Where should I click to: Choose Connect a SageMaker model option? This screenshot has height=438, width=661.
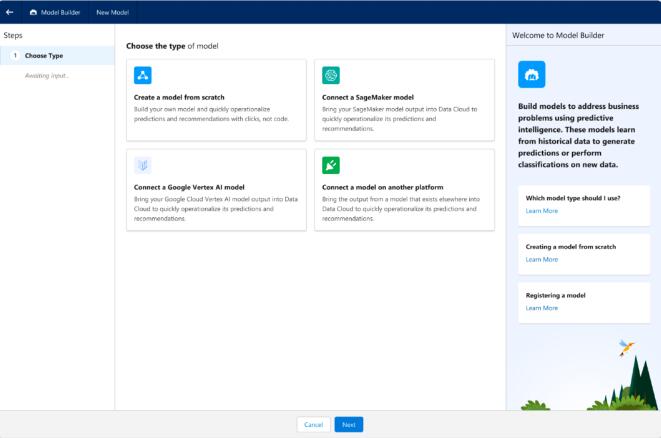pos(403,99)
